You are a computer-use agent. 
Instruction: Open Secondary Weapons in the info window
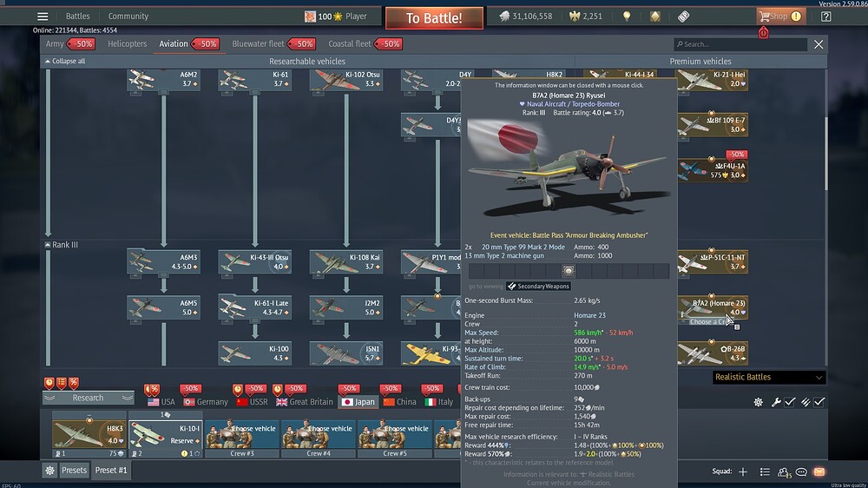click(539, 287)
